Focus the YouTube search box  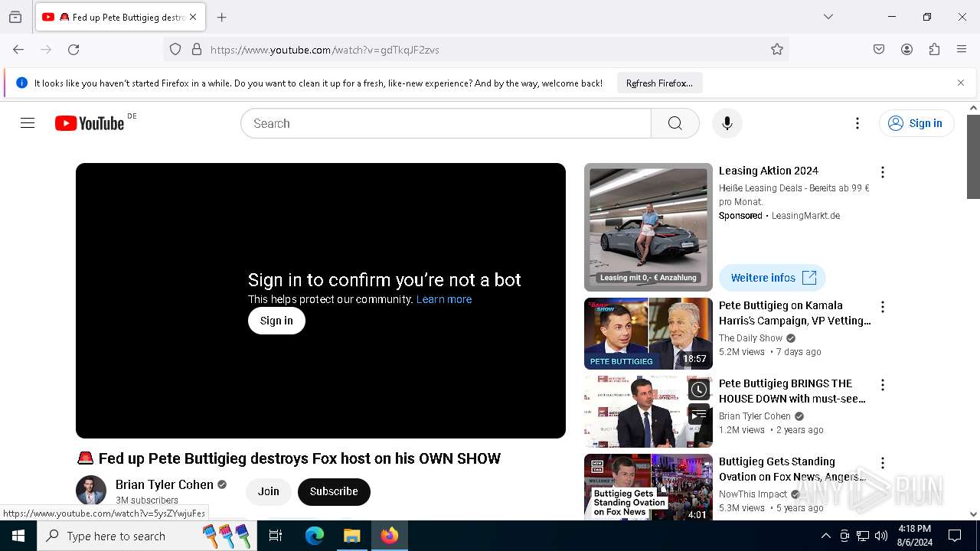point(446,123)
